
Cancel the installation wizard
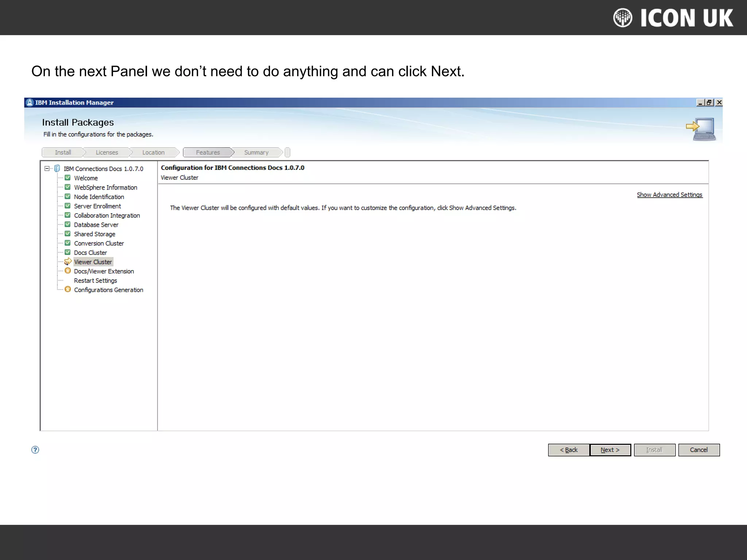pos(698,450)
